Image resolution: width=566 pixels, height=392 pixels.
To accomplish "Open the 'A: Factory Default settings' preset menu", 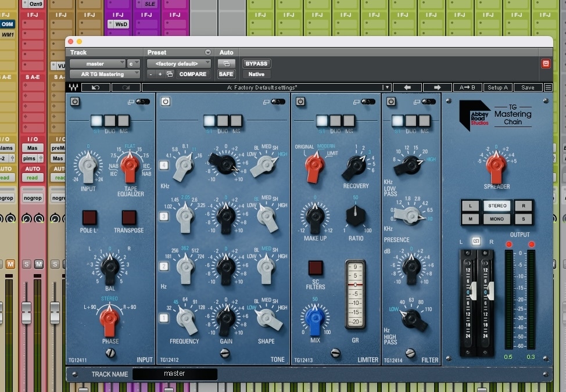I will tap(262, 88).
